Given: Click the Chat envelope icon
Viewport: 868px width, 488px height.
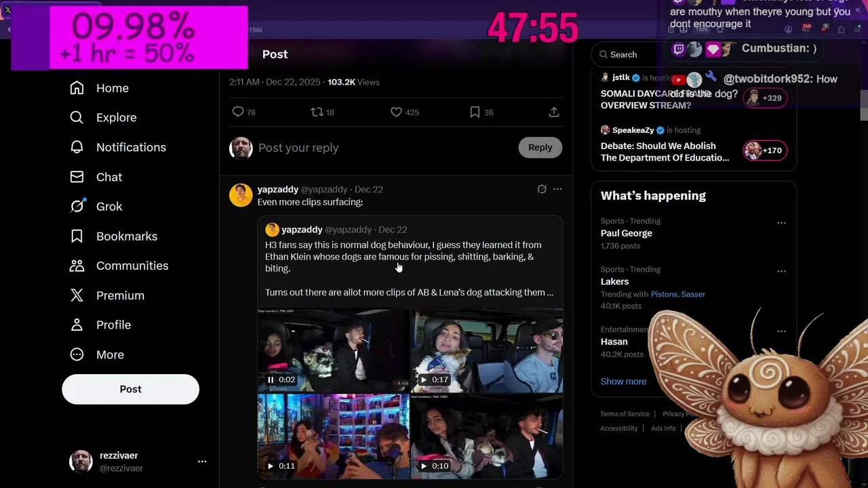Looking at the screenshot, I should [77, 177].
